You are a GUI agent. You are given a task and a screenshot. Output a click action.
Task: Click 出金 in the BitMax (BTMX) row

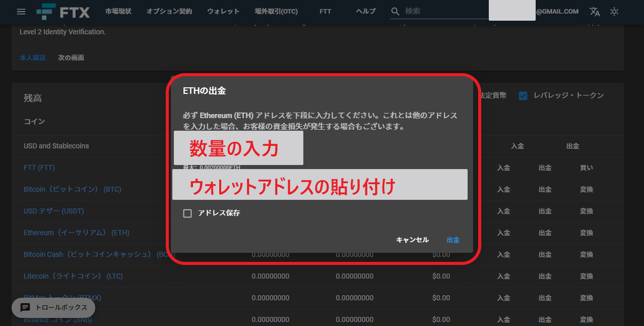coord(545,298)
